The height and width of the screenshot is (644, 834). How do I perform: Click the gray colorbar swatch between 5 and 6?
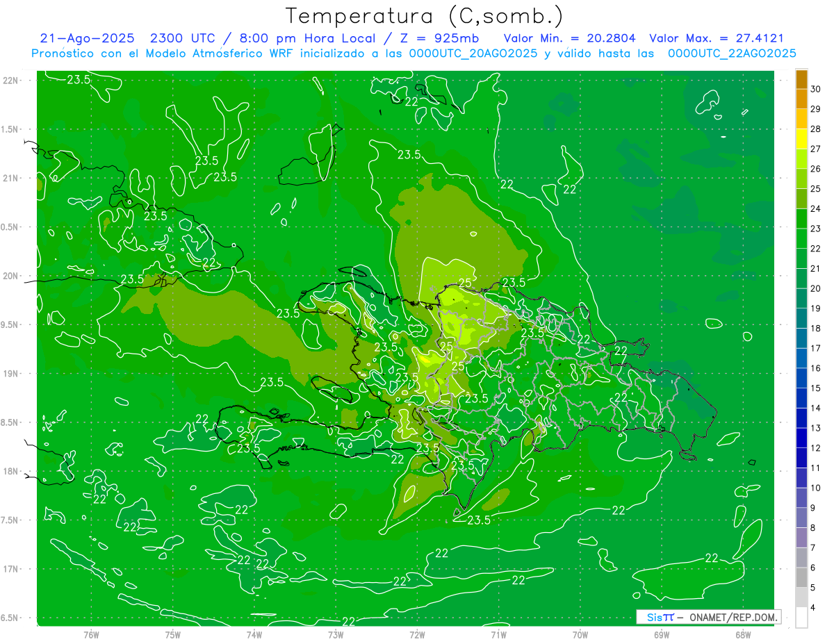801,578
